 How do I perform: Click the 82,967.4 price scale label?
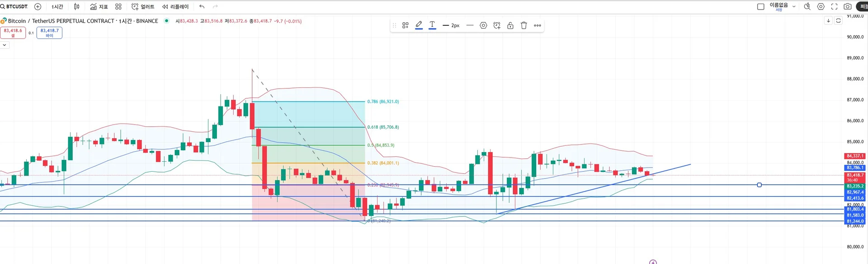tap(855, 192)
